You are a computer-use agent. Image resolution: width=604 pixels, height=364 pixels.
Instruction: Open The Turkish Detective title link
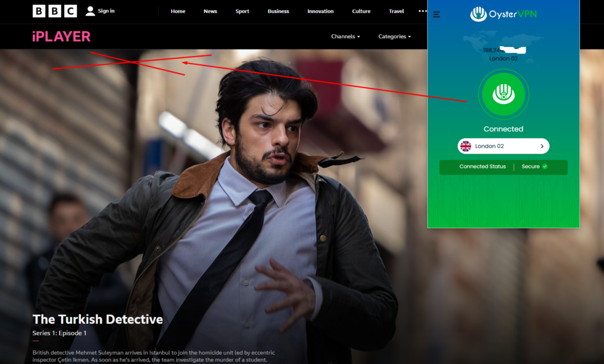click(x=98, y=319)
